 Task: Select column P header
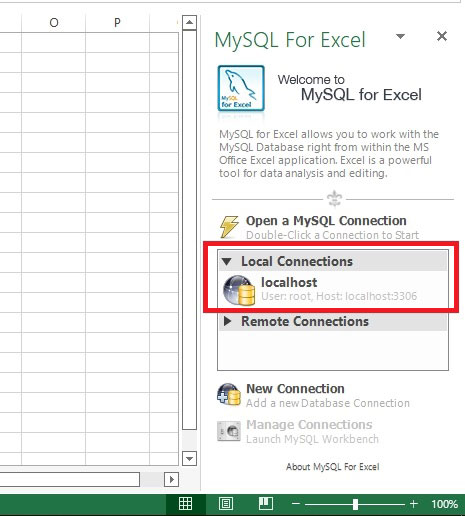click(117, 23)
